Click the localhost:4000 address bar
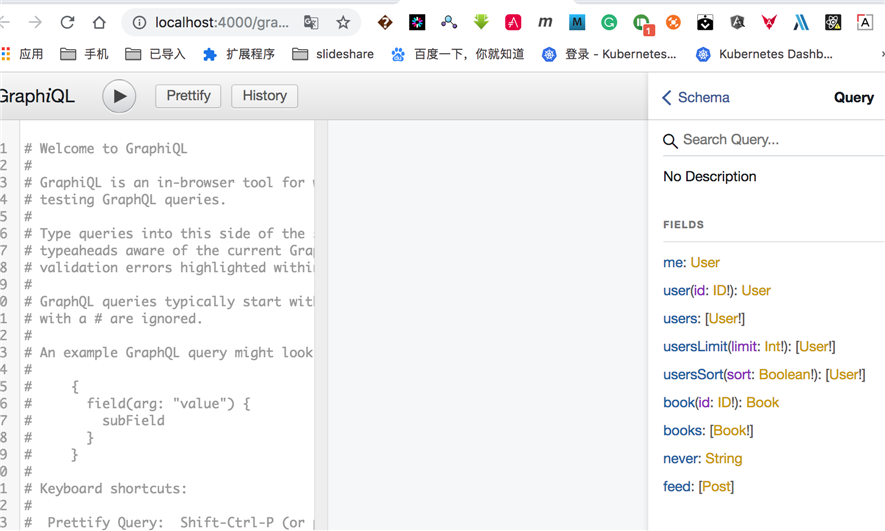Image resolution: width=885 pixels, height=531 pixels. 222,23
